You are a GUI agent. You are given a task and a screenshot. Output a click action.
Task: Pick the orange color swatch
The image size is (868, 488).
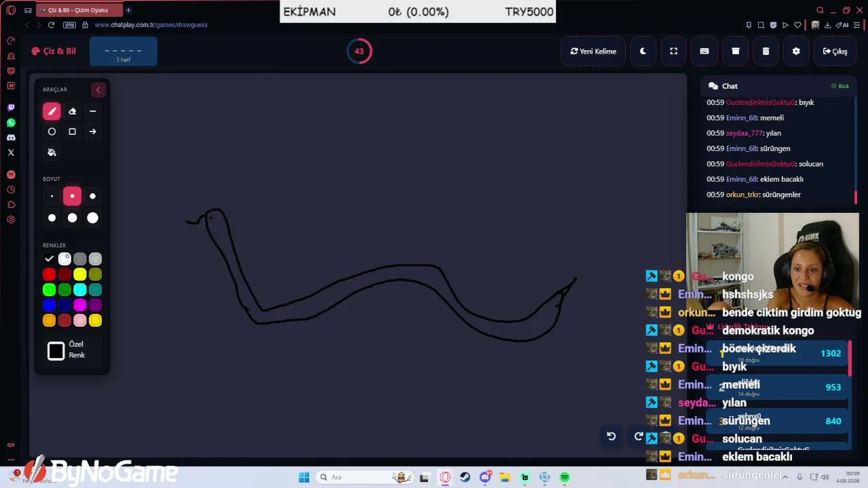tap(49, 321)
